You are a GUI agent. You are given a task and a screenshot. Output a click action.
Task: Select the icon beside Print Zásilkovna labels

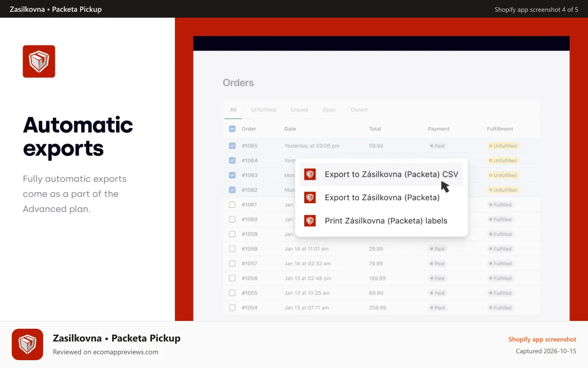tap(310, 221)
